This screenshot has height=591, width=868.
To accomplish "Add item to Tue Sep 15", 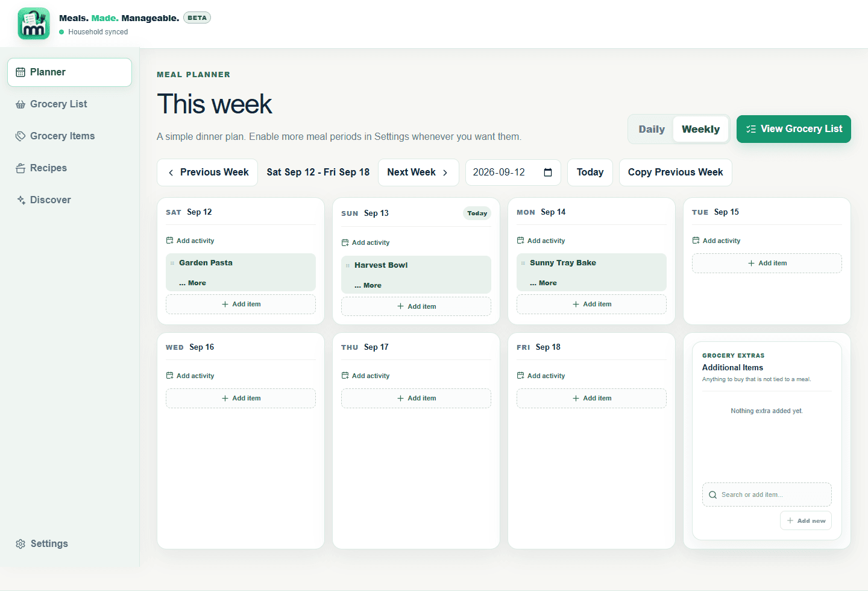I will [767, 264].
